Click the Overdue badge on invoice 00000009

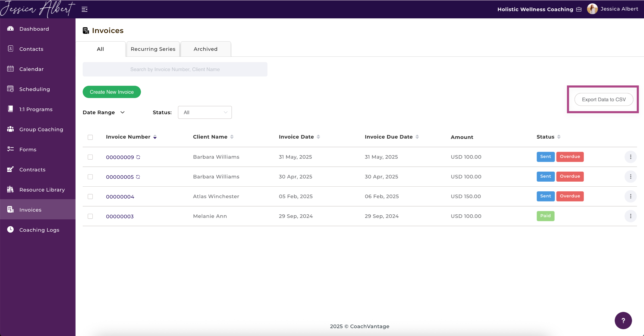click(570, 157)
